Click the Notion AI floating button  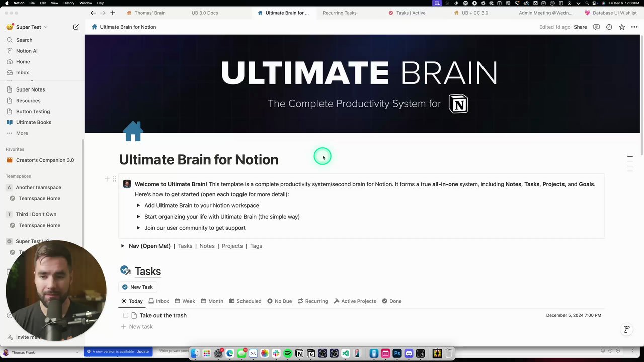coord(626,329)
